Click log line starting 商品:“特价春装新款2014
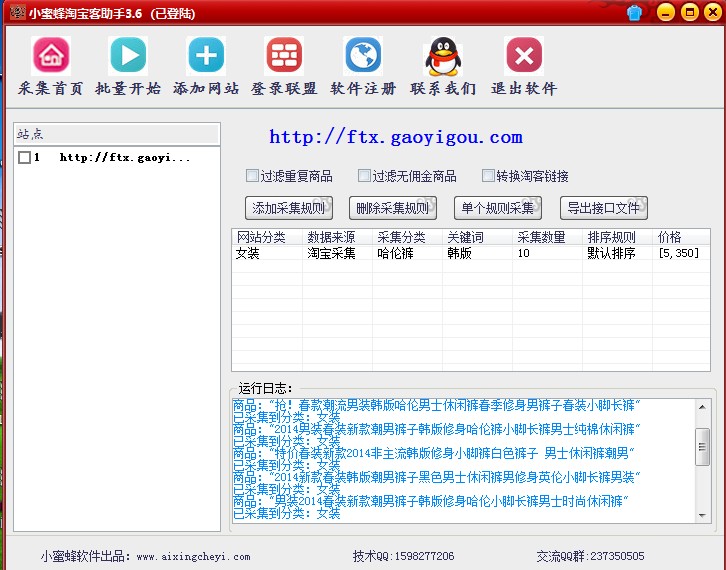The image size is (726, 570). 433,453
